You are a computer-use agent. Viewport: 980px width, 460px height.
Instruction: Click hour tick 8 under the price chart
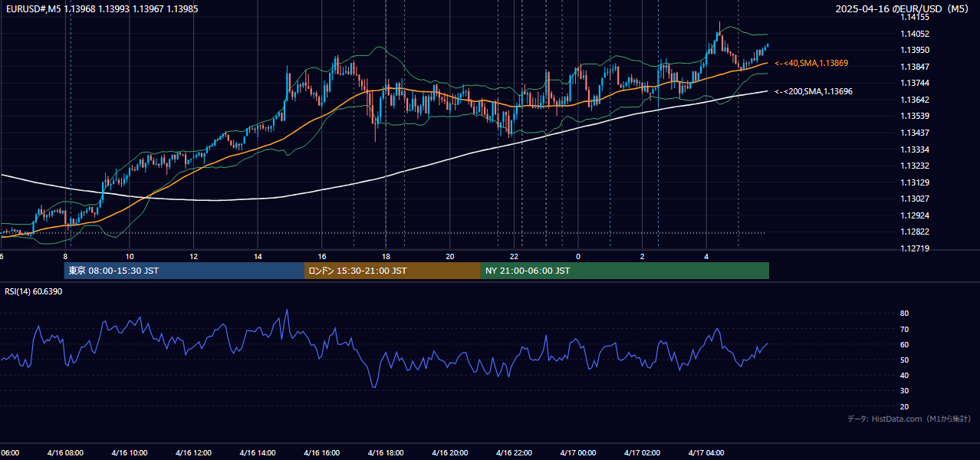65,256
